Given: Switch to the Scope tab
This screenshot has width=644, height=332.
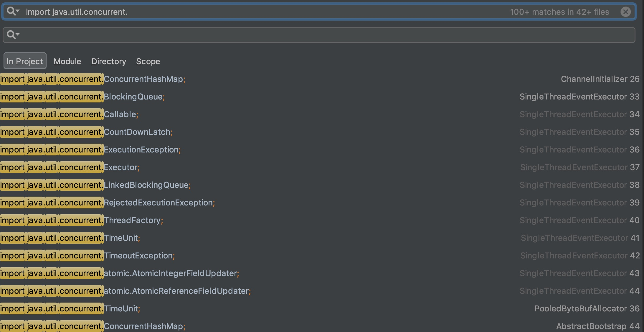Looking at the screenshot, I should pos(148,61).
